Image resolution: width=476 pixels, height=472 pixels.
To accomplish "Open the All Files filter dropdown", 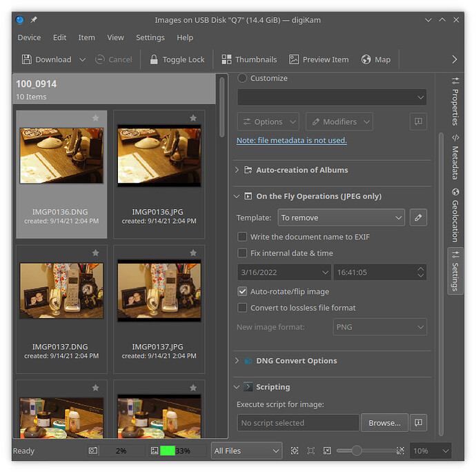I will tap(246, 451).
